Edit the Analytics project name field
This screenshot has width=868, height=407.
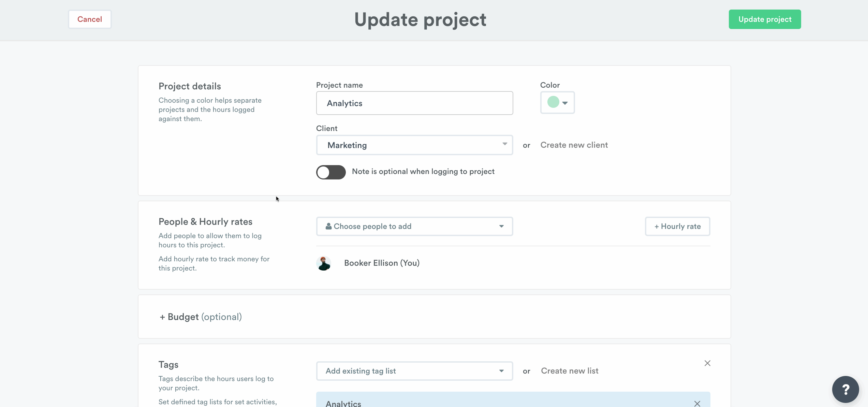[414, 103]
